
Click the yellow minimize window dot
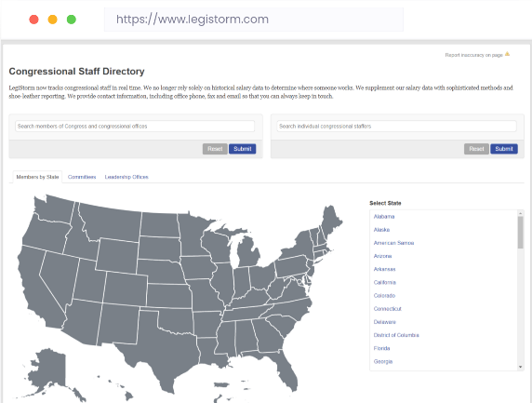[53, 20]
